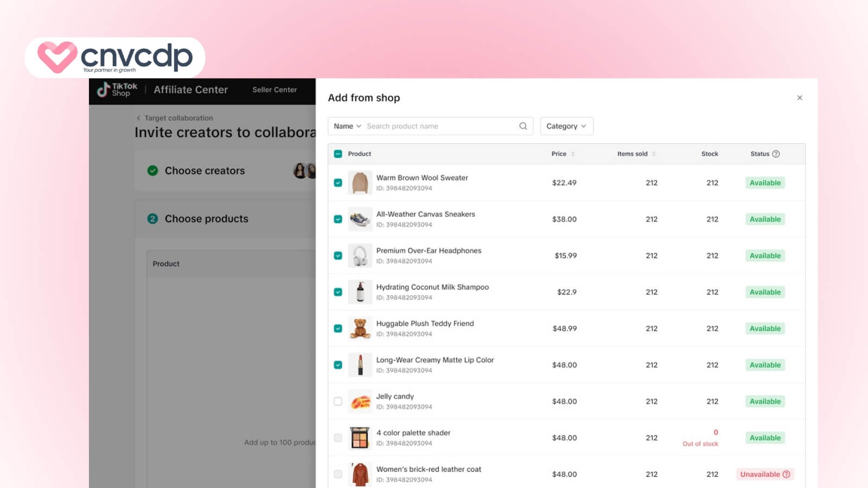This screenshot has height=488, width=868.
Task: Click the Product column header in dialog
Action: pos(360,154)
